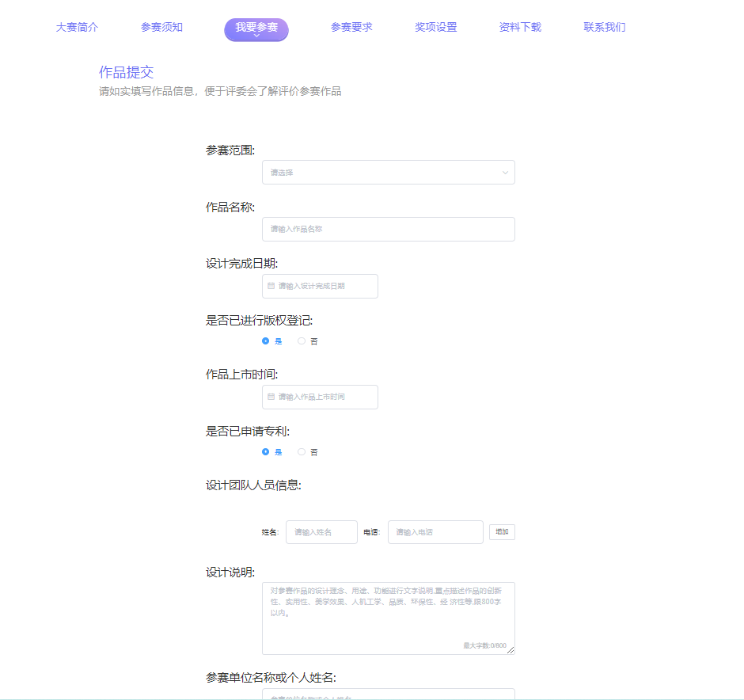This screenshot has height=700, width=744.
Task: Click the 资料下载 link
Action: [520, 27]
